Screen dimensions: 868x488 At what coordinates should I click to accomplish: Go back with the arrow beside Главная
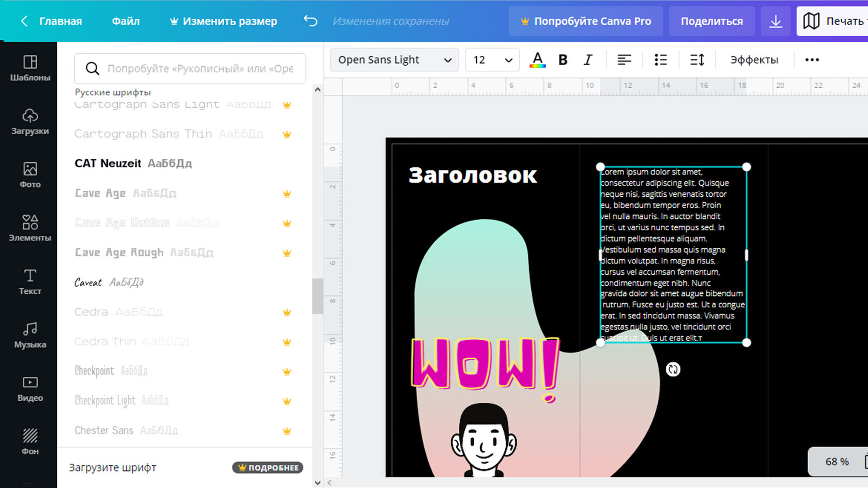(x=24, y=21)
